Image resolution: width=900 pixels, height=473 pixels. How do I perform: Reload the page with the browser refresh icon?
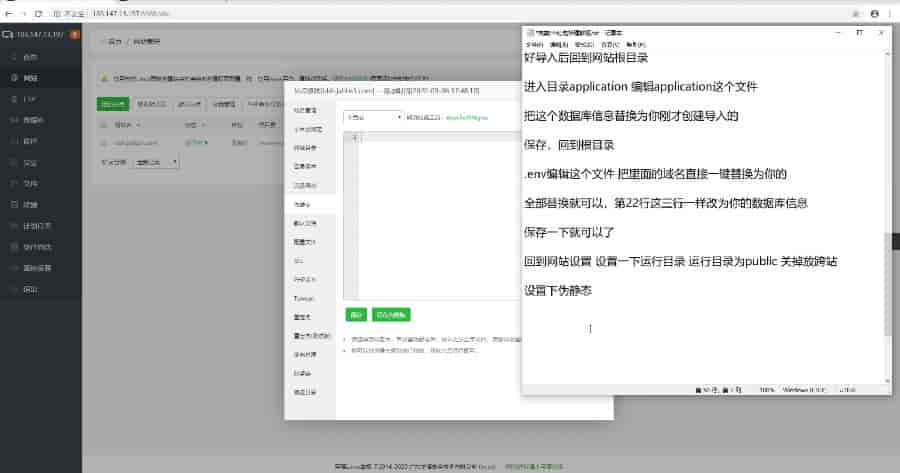point(38,14)
